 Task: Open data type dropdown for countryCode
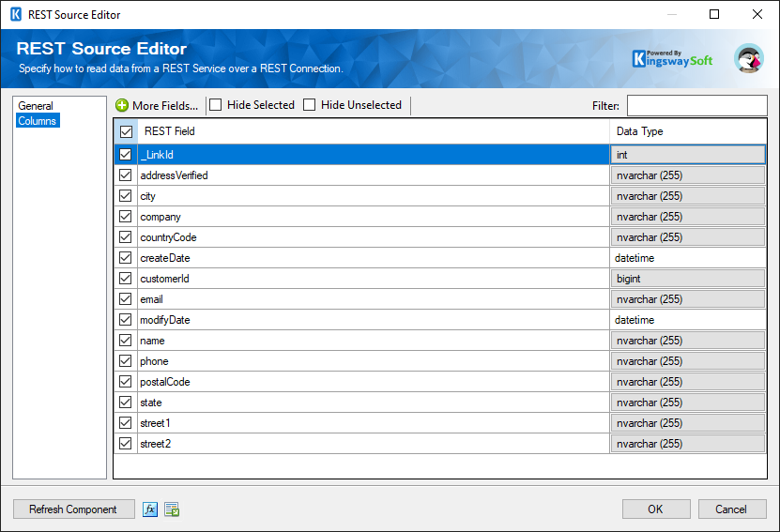click(x=688, y=237)
